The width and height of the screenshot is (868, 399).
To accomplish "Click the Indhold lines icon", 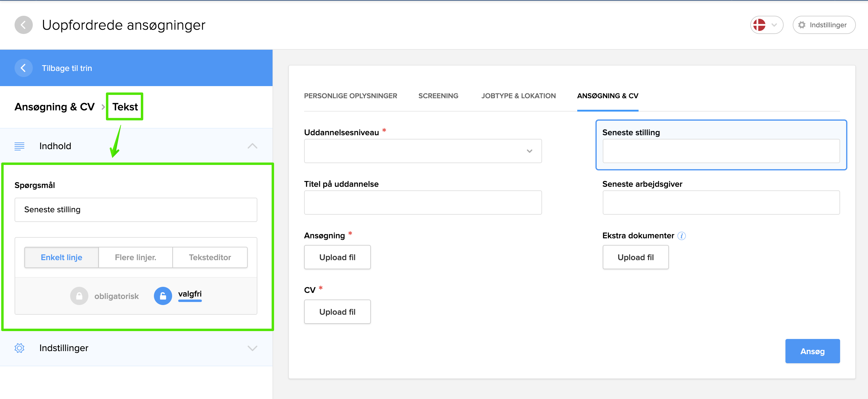I will click(19, 146).
